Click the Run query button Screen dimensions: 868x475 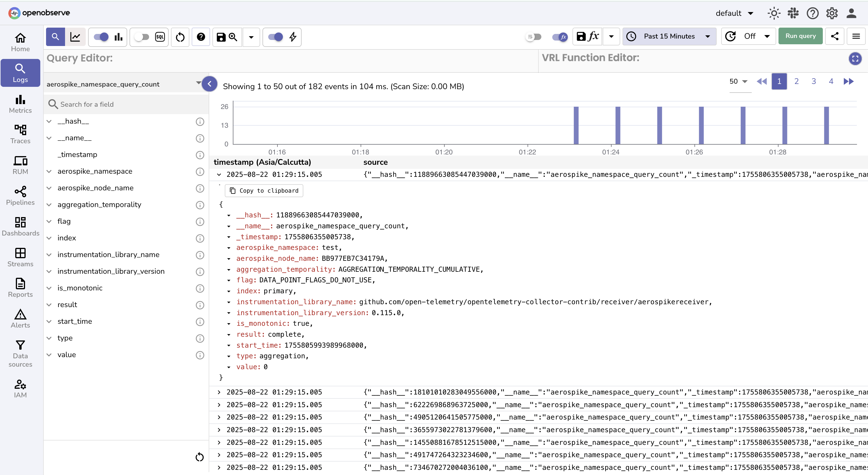pos(800,36)
